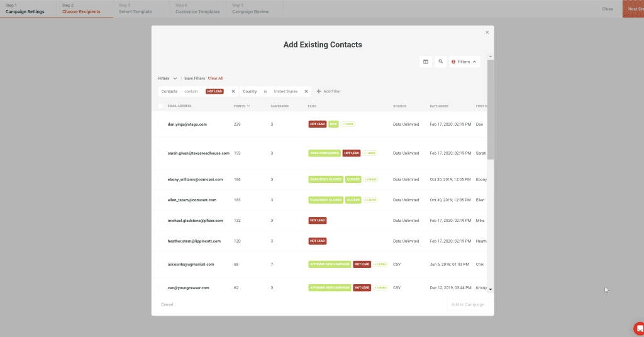Viewport: 644px width, 337px height.
Task: Click HOT LEAD tag in heather.stern row
Action: (318, 241)
